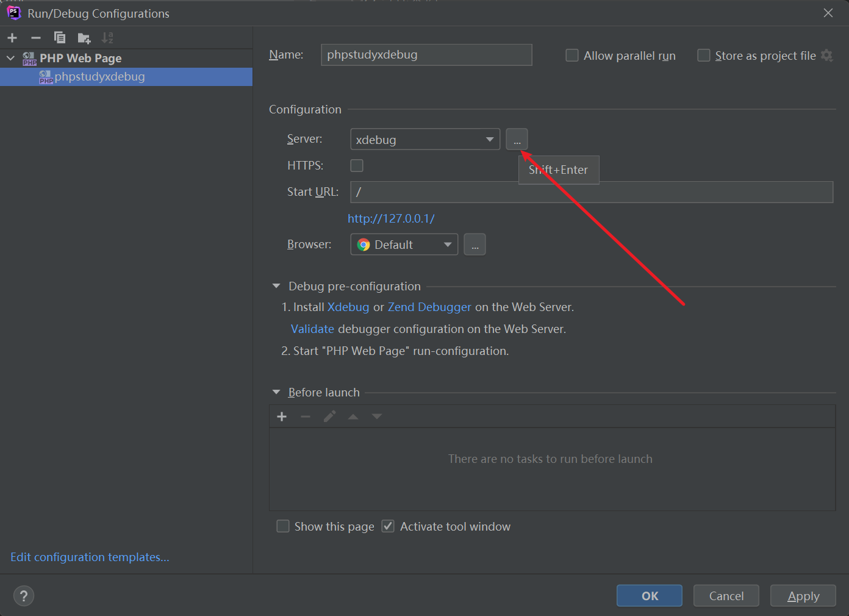Move before-launch task up
The height and width of the screenshot is (616, 849).
(x=353, y=417)
